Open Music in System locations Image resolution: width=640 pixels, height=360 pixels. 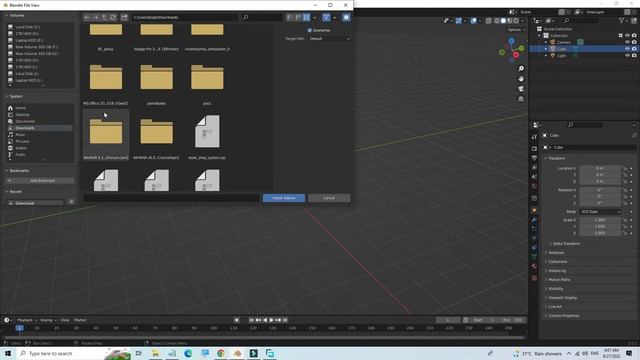coord(40,135)
